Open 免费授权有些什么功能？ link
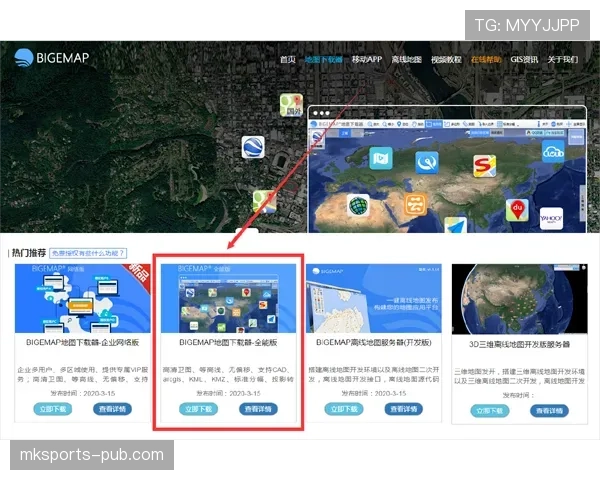 [x=88, y=253]
